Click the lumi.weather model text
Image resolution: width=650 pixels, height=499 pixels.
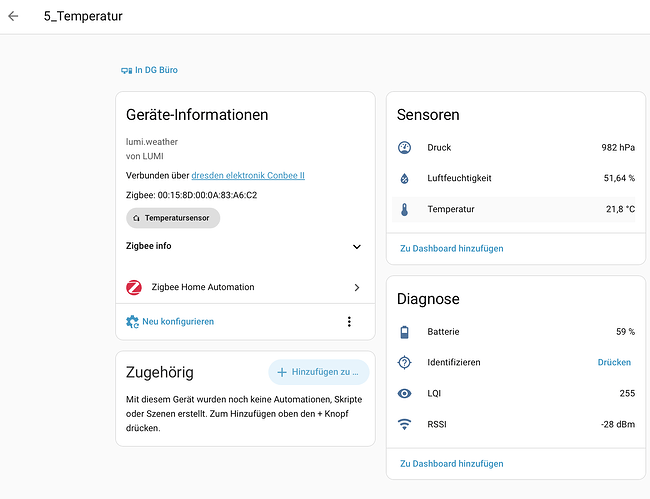click(152, 142)
